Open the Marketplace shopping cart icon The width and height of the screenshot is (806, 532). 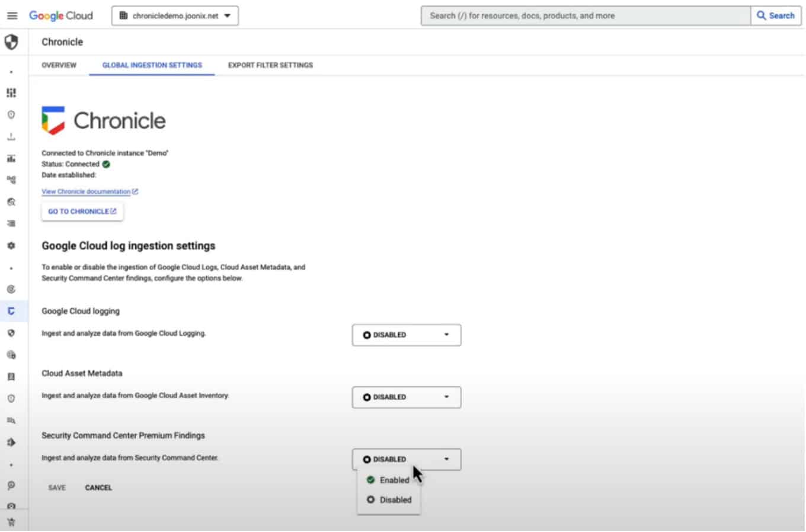click(11, 523)
